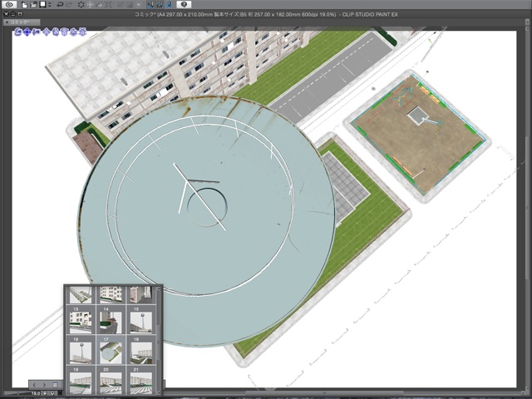This screenshot has height=399, width=532.
Task: Open the help question mark button
Action: (184, 5)
